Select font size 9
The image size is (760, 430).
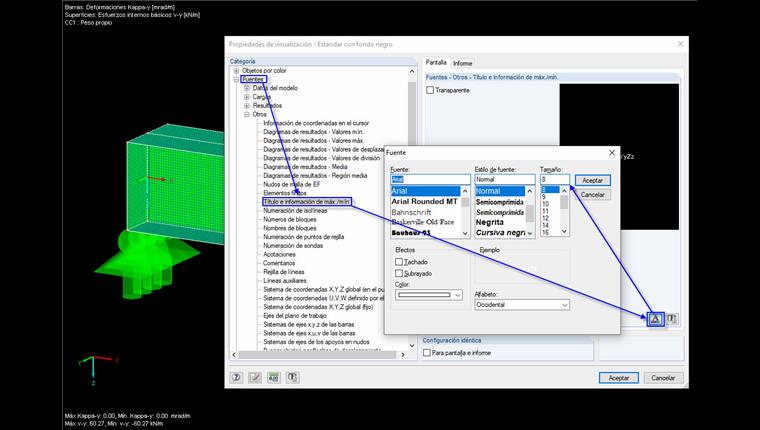(544, 197)
